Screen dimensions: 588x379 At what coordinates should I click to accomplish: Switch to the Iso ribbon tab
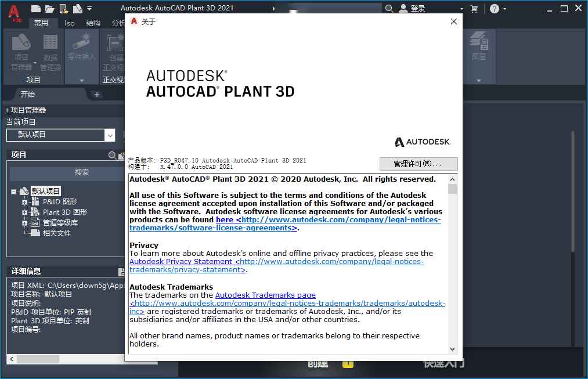coord(70,23)
